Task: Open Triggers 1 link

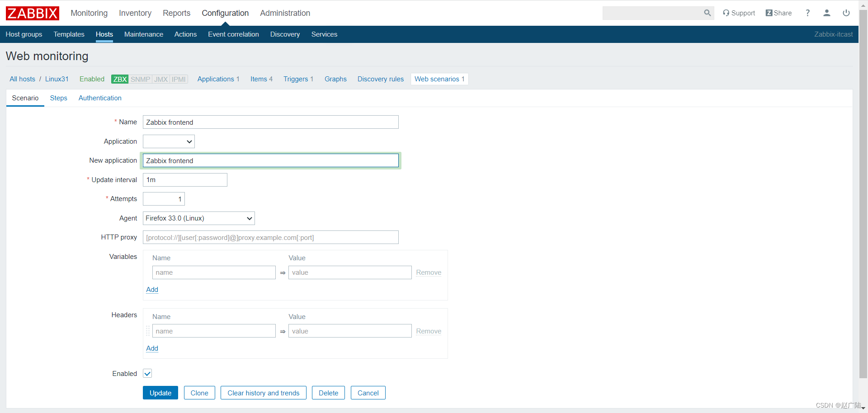Action: (x=298, y=79)
